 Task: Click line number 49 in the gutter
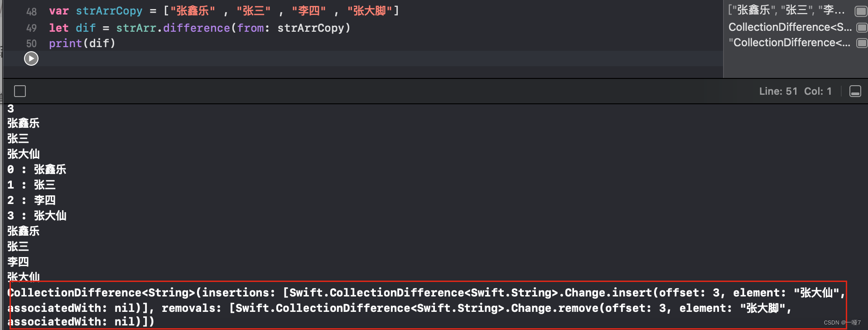click(31, 28)
